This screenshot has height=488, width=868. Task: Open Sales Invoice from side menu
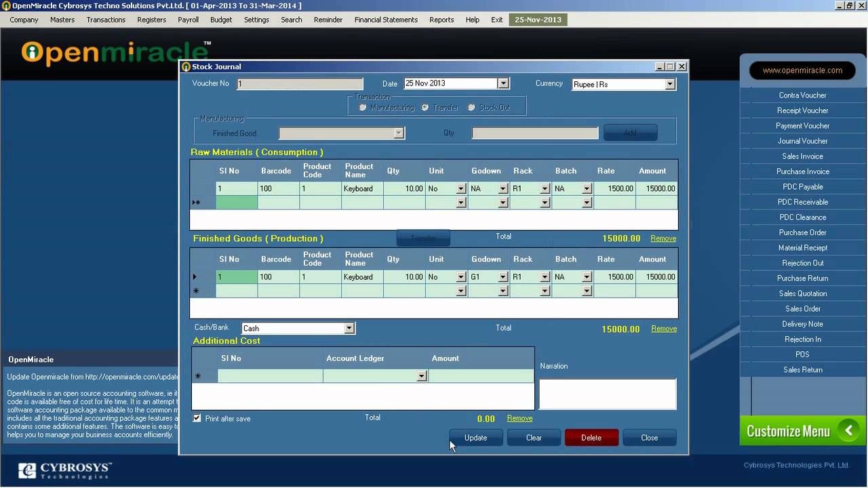click(x=802, y=157)
